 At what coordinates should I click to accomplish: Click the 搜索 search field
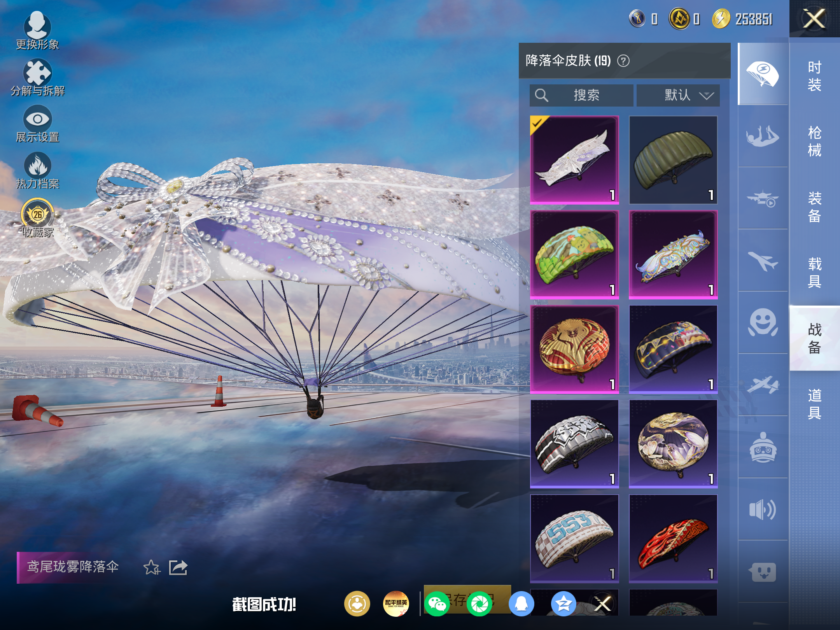click(x=581, y=95)
